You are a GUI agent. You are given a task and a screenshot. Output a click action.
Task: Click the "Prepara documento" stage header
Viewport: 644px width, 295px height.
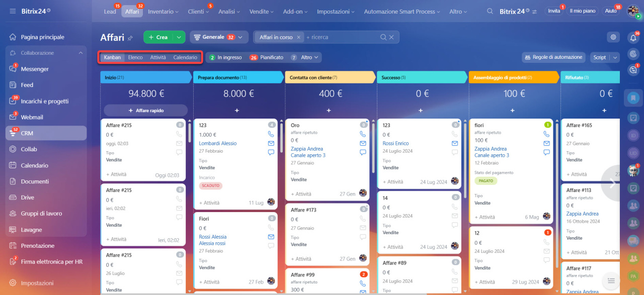pos(238,77)
